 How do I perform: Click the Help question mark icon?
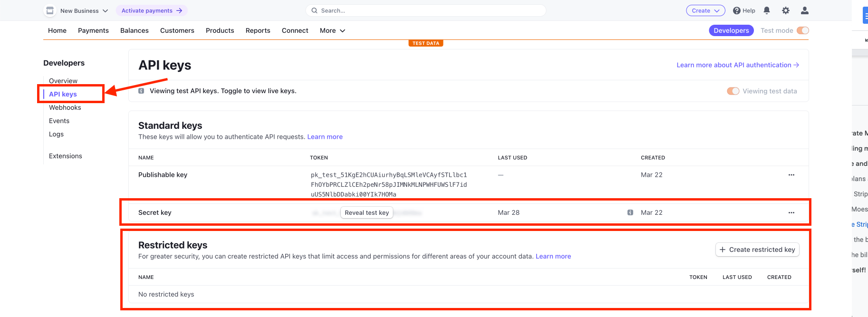[737, 10]
